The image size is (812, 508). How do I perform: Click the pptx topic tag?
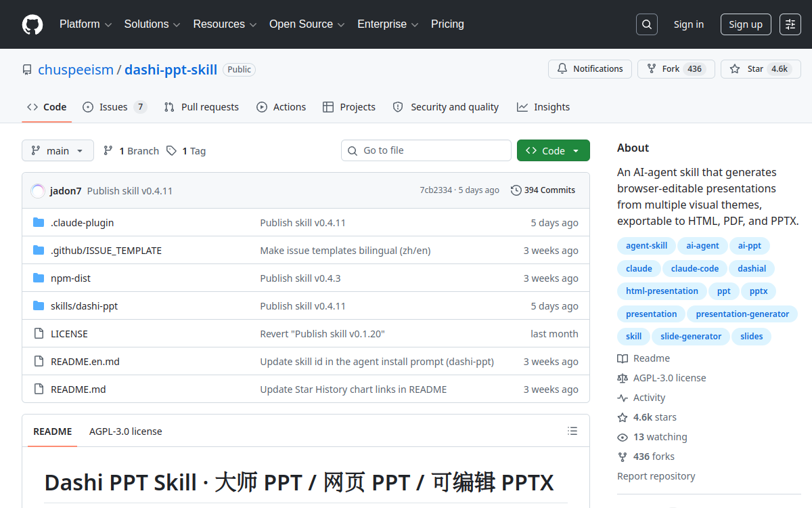click(759, 291)
